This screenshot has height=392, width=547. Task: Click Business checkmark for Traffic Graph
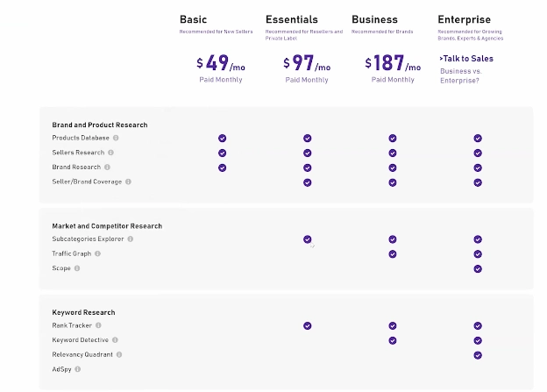(x=393, y=253)
